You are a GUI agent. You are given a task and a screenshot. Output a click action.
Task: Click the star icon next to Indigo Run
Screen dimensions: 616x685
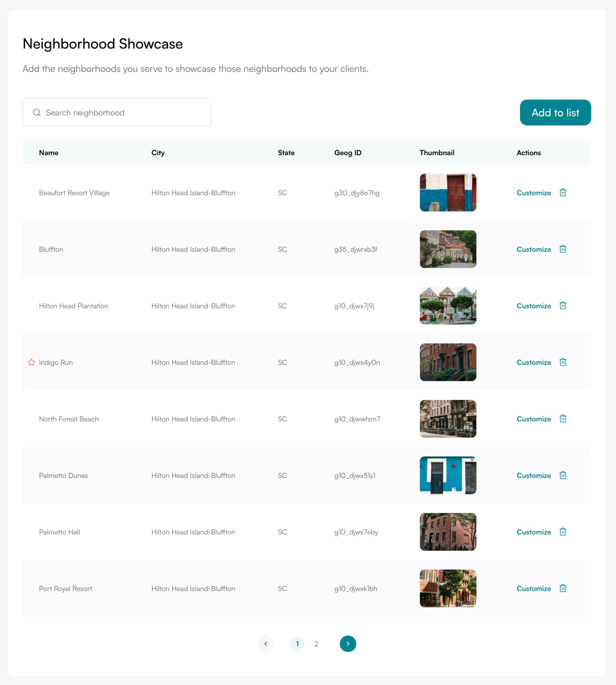coord(32,362)
